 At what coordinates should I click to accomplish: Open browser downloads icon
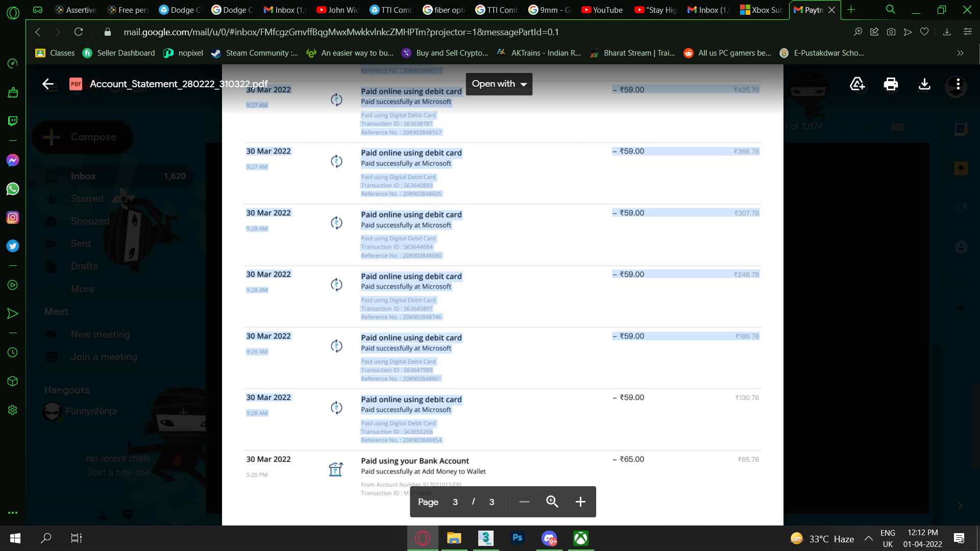[x=947, y=32]
